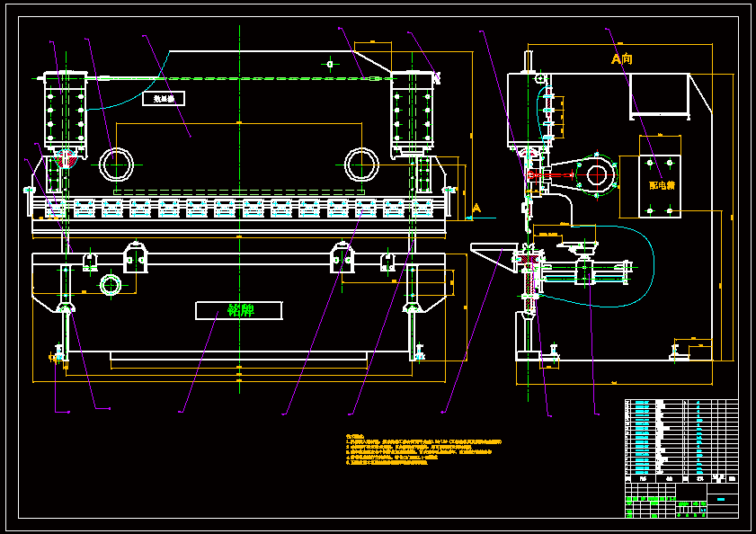Click the 配电箱 label in side view
Image resolution: width=756 pixels, height=534 pixels.
click(x=662, y=185)
